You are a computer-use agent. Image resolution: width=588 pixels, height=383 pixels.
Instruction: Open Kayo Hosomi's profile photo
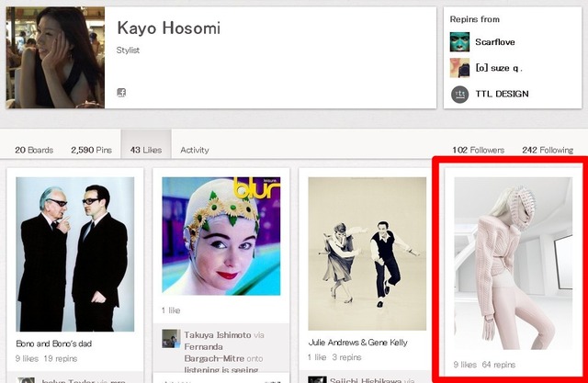55,57
